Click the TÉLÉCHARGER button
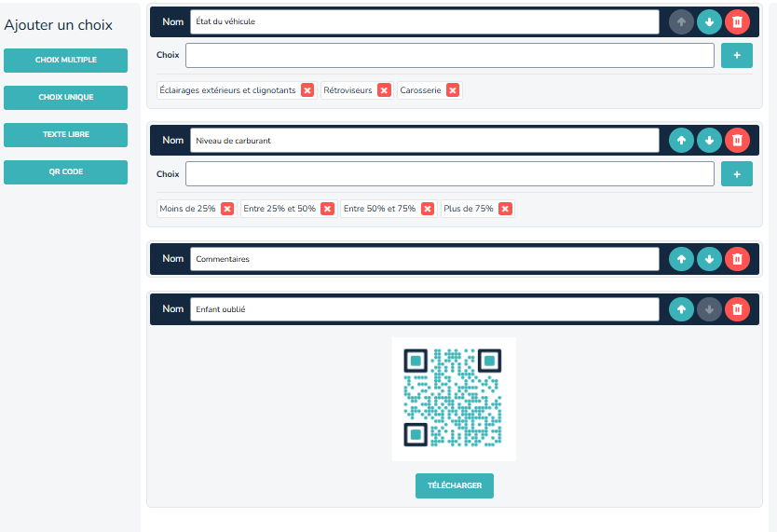The width and height of the screenshot is (777, 532). tap(454, 486)
